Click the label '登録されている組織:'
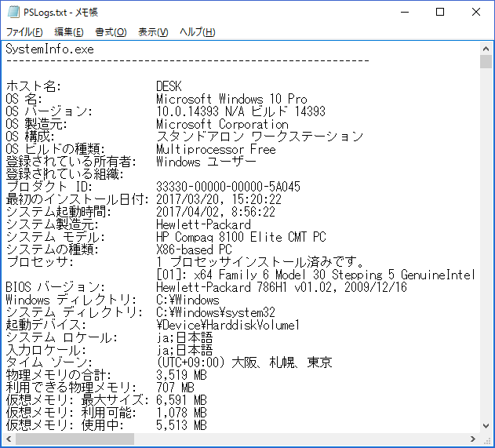 point(64,174)
